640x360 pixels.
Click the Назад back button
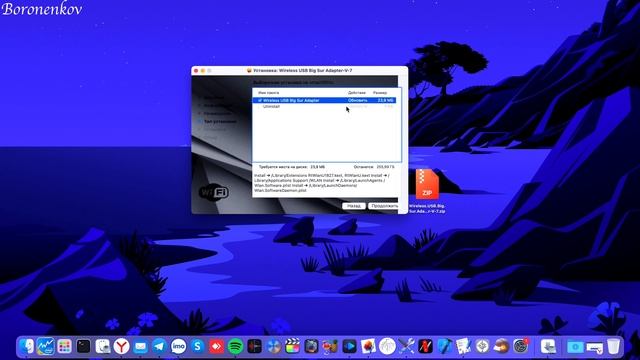pos(353,206)
